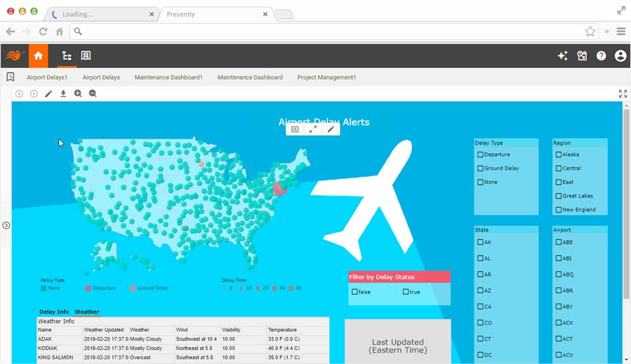Click the full screen icon at the dashboard's right
The image size is (631, 364).
pyautogui.click(x=623, y=94)
